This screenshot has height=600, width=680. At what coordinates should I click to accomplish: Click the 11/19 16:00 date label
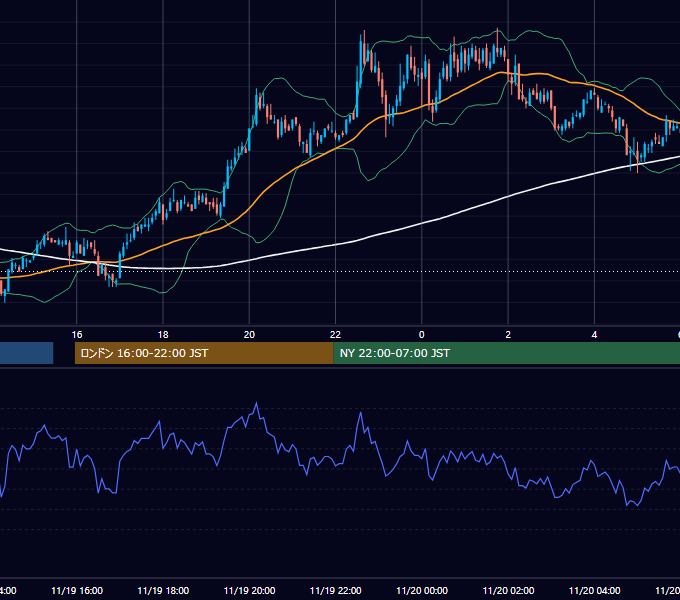coord(77,590)
